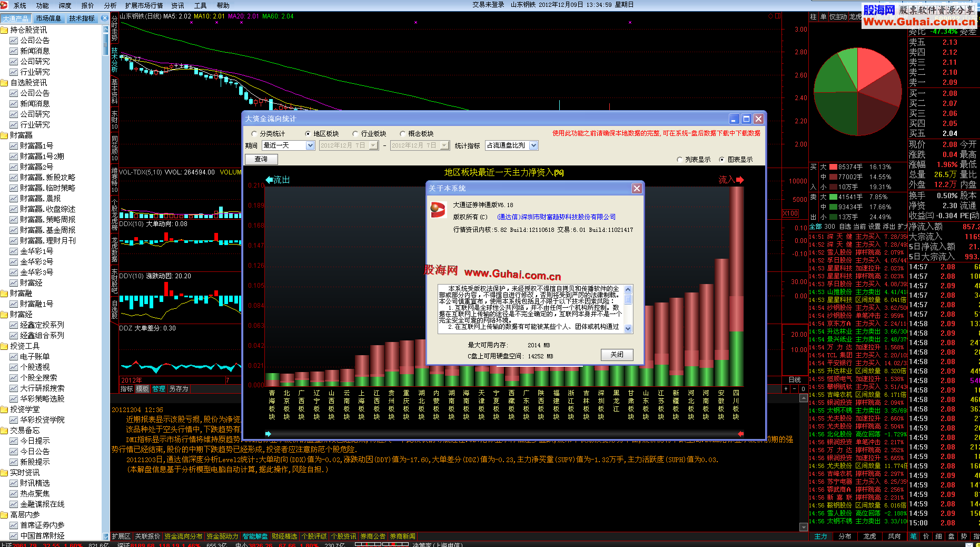Click the red 流入 arrow icon
The height and width of the screenshot is (547, 980).
click(740, 180)
